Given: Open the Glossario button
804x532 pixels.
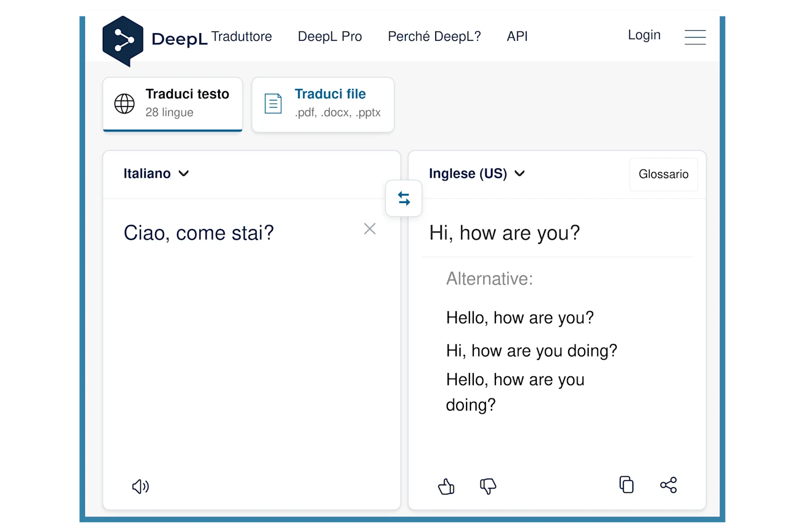Looking at the screenshot, I should pyautogui.click(x=664, y=174).
